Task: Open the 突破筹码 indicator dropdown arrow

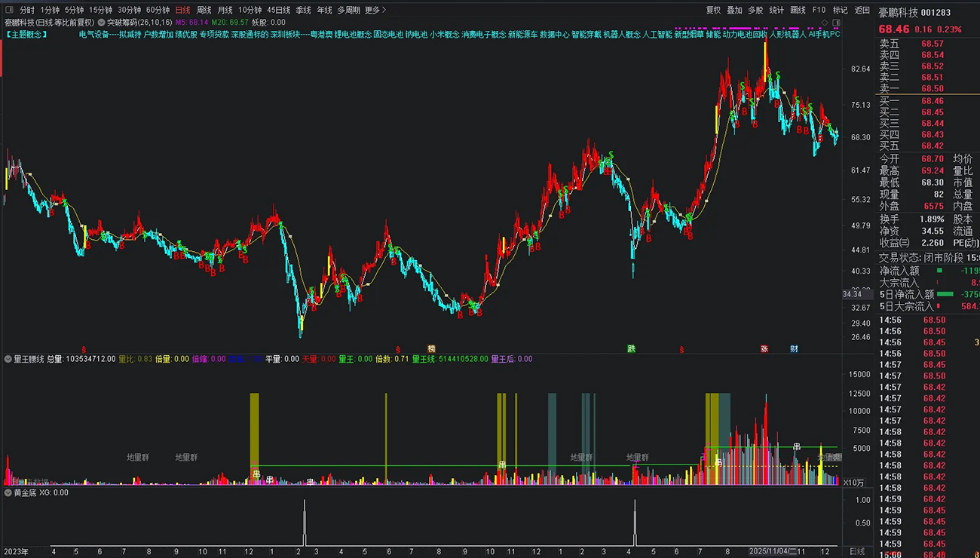Action: click(101, 23)
